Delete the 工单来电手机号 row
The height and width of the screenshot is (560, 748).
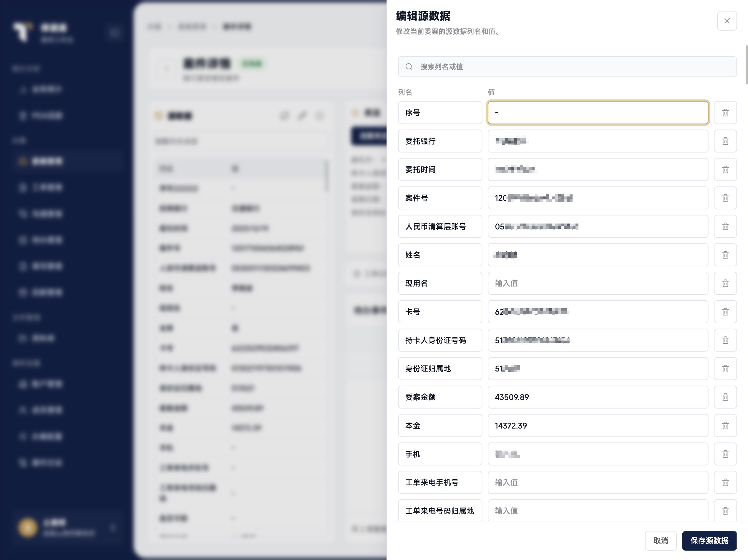725,482
